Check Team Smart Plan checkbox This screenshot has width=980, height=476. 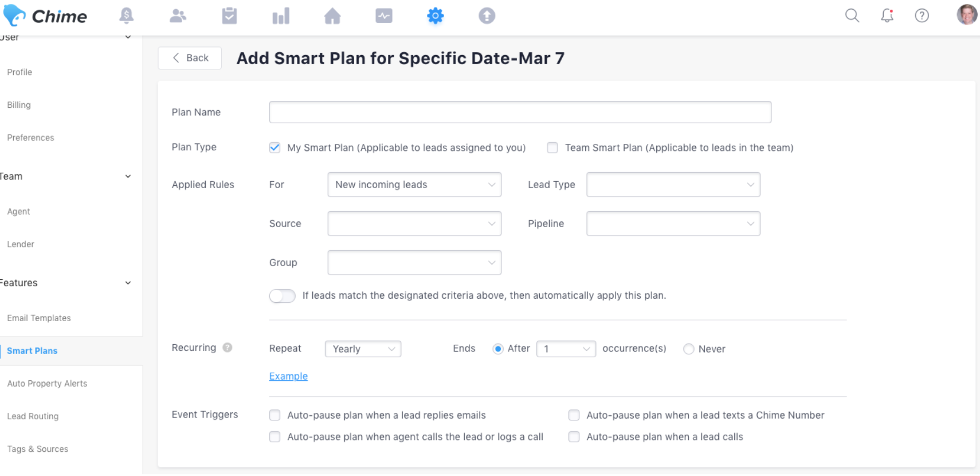552,148
